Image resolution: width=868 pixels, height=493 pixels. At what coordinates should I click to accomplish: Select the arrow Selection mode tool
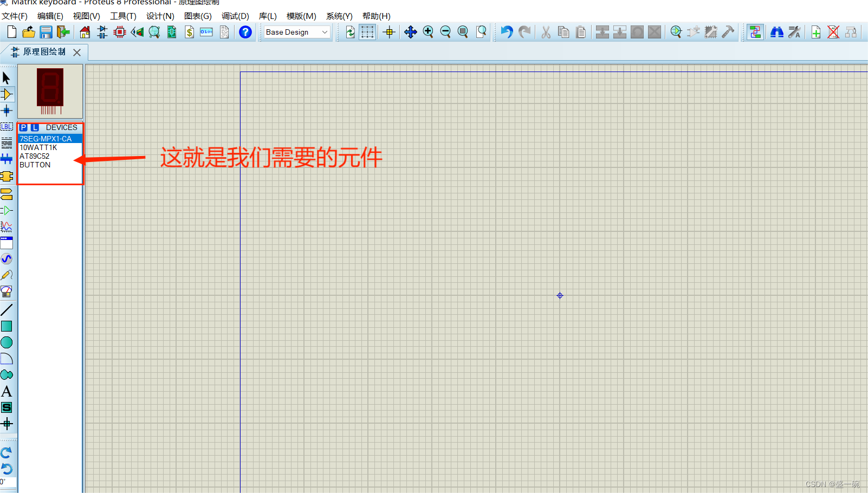[x=7, y=78]
